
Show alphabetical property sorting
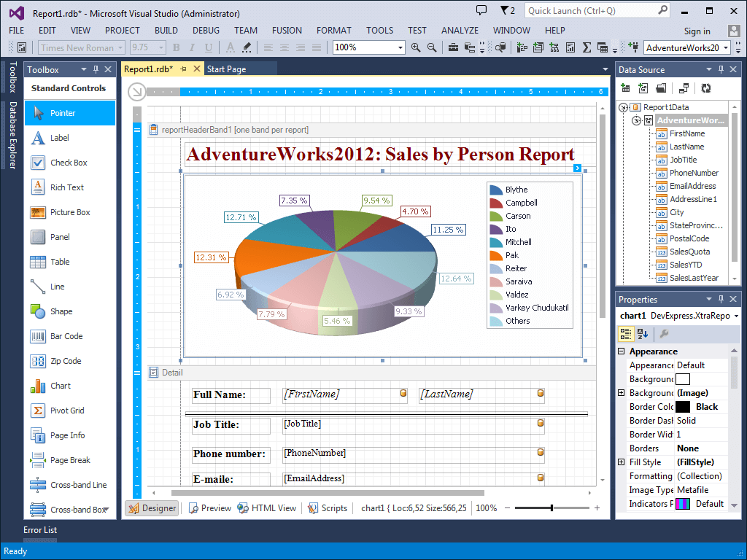coord(643,334)
